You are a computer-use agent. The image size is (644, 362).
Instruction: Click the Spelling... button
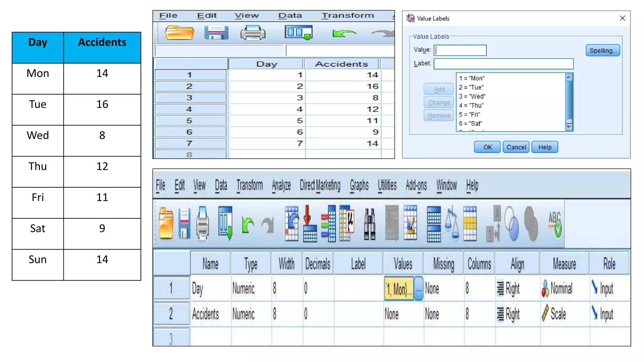[602, 51]
